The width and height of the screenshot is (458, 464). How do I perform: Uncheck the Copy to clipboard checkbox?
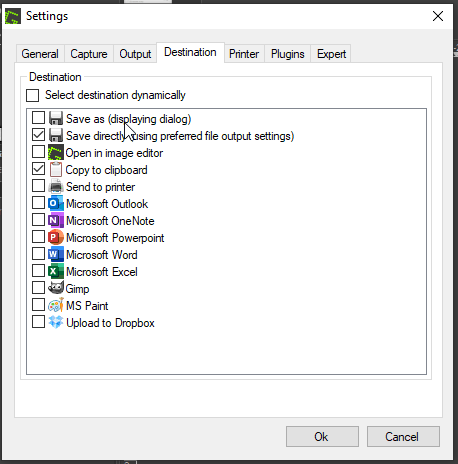38,169
